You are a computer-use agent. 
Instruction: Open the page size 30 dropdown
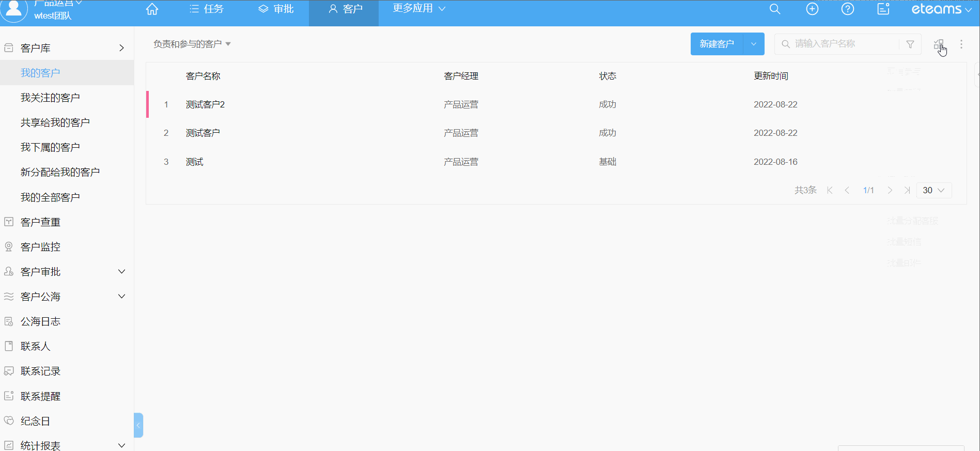coord(934,190)
